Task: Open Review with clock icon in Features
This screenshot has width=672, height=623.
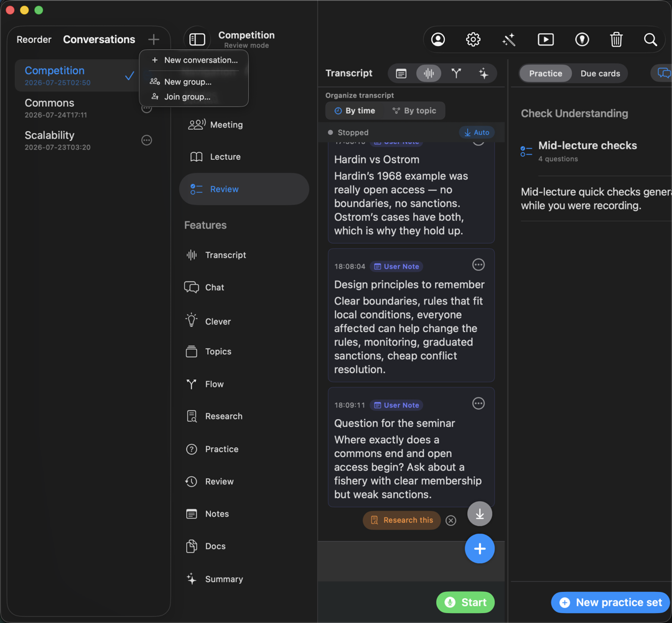Action: (x=210, y=482)
